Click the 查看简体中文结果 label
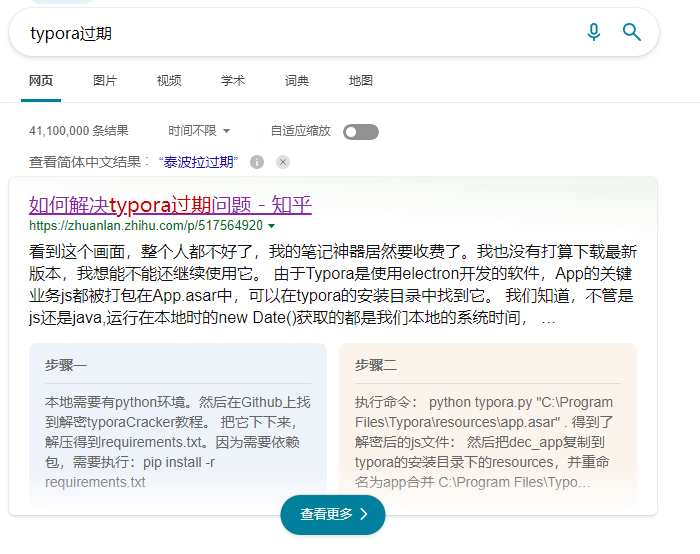This screenshot has width=700, height=554. [88, 162]
